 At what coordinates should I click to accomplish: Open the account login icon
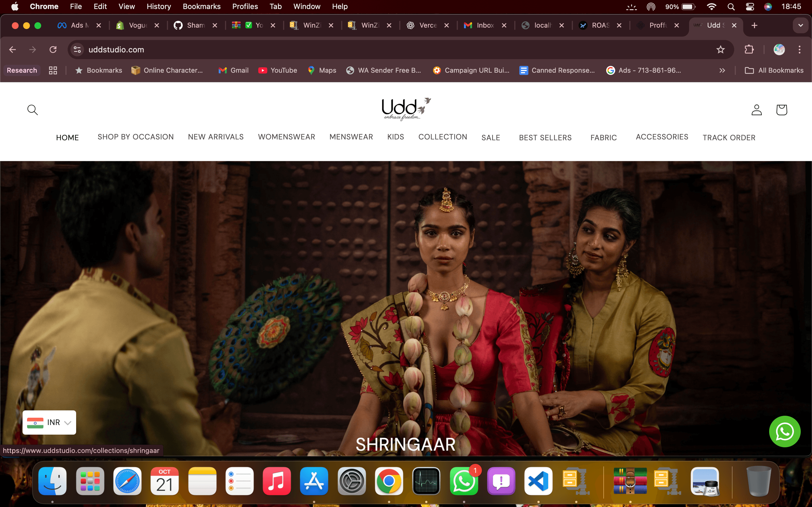click(x=756, y=110)
